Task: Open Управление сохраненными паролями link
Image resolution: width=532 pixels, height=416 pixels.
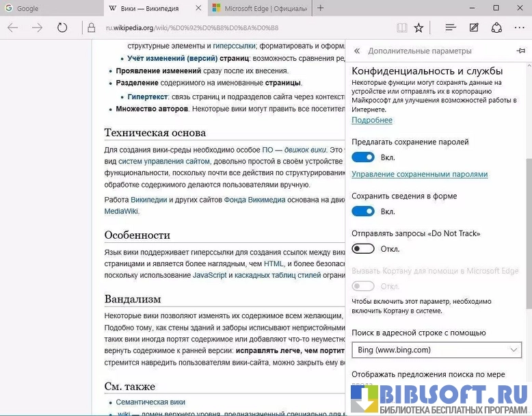Action: [419, 174]
